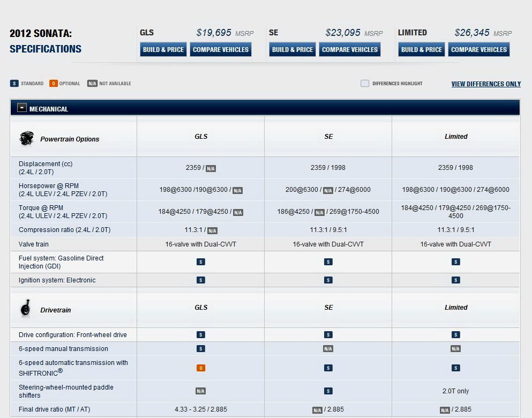Click the Powertrain Options engine icon

point(26,138)
